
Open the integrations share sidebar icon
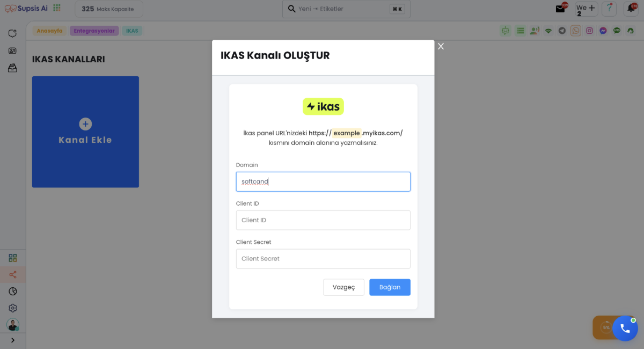tap(13, 275)
